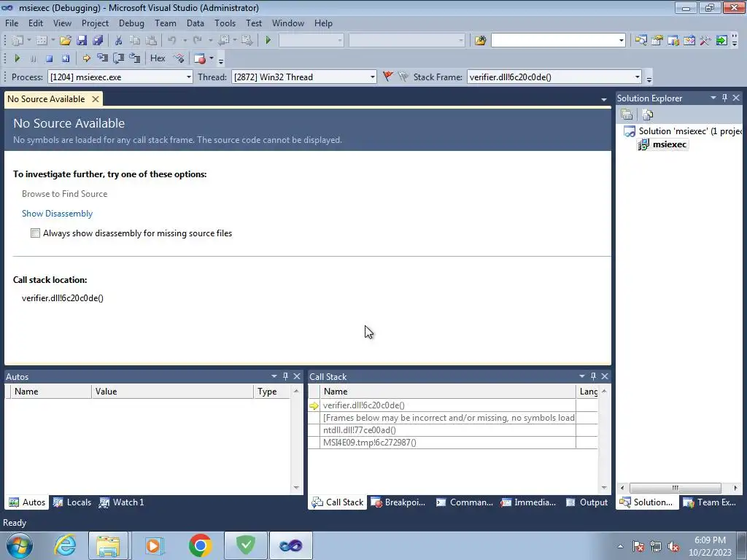Click the New Project toolbar icon
Screen dimensions: 747x560
(18, 41)
